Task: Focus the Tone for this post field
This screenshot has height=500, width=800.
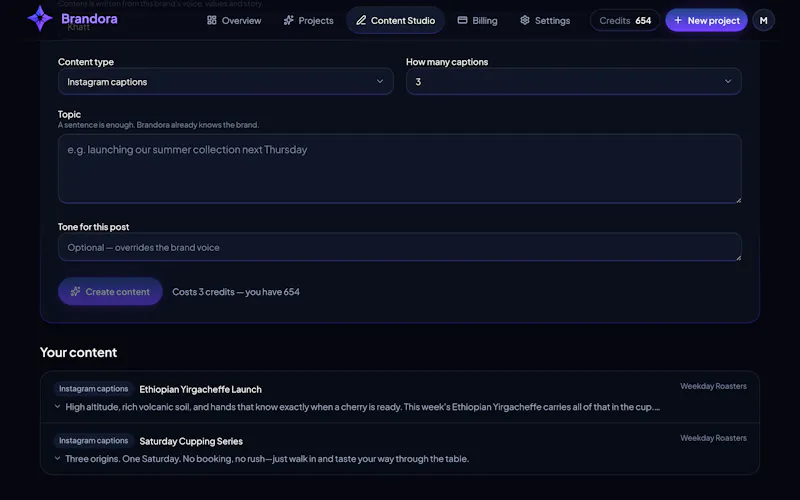Action: coord(399,247)
